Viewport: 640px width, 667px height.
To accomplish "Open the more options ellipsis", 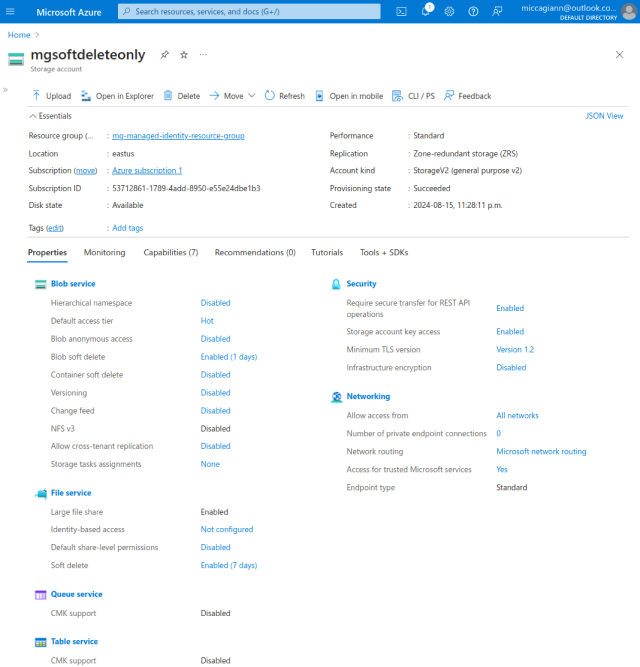I will [x=203, y=55].
